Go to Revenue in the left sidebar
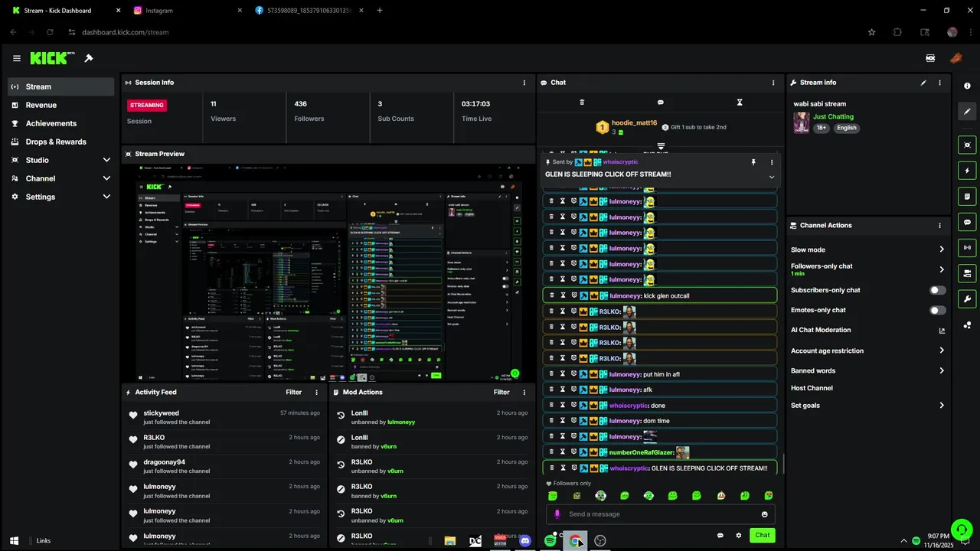The image size is (980, 551). 60,105
